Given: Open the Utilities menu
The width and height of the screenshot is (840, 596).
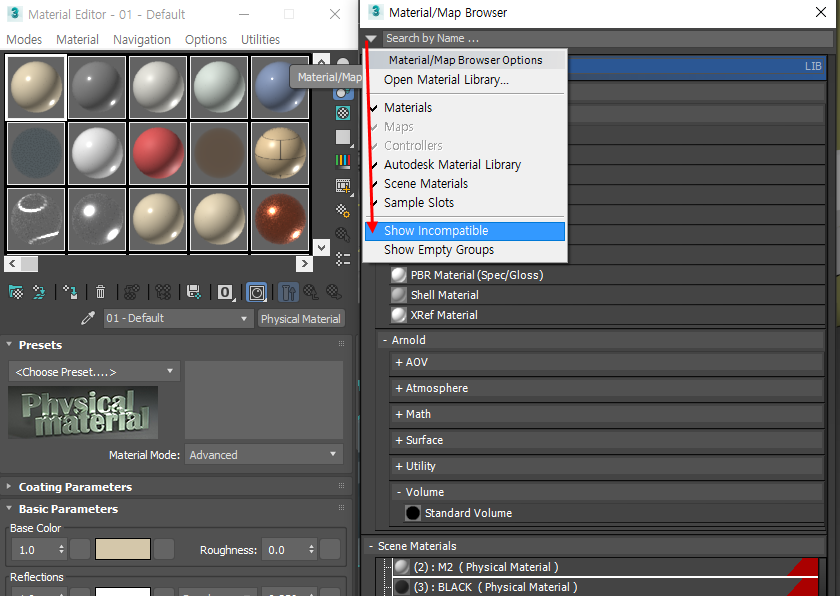Looking at the screenshot, I should pos(260,40).
